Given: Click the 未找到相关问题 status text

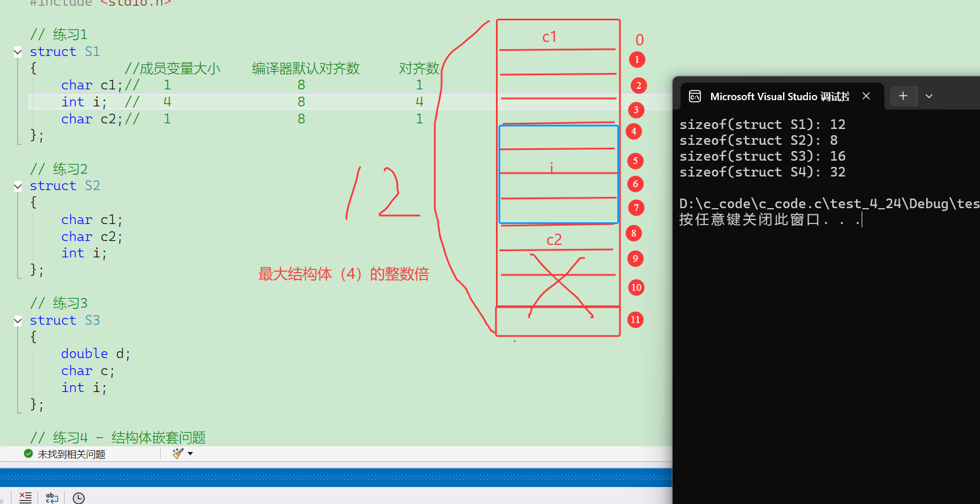Looking at the screenshot, I should (x=71, y=454).
